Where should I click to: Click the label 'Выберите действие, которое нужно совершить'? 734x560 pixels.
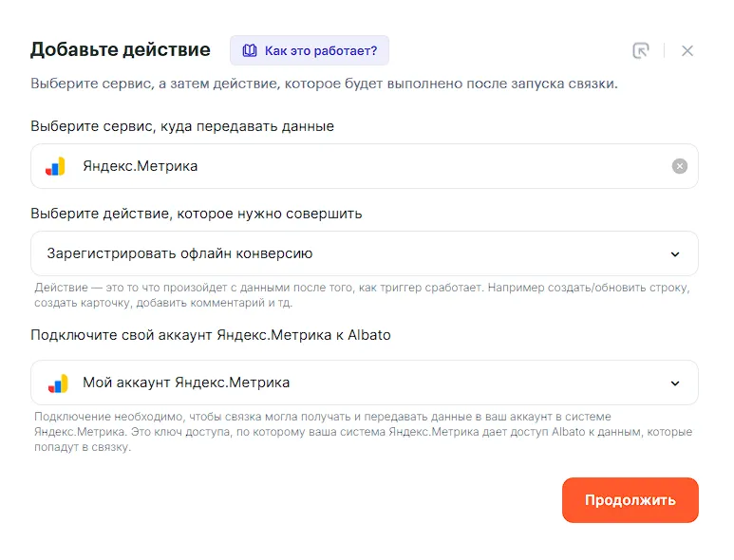[x=196, y=214]
